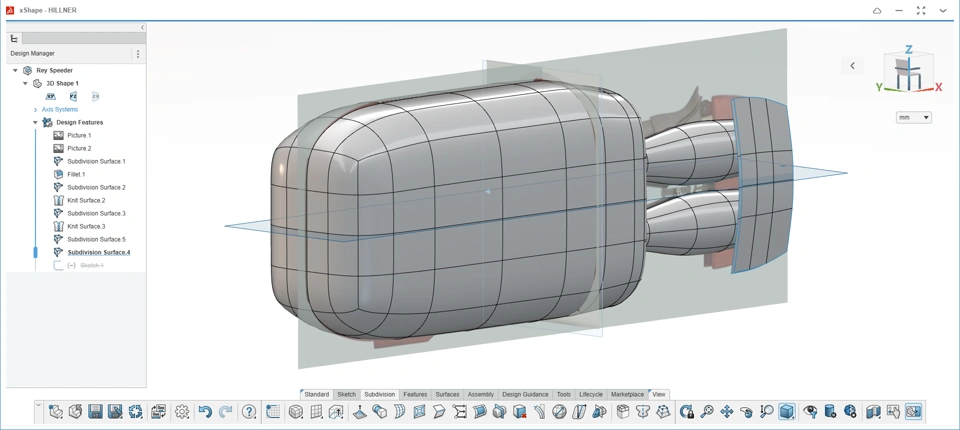Open the toolbar collapse chevron at left

click(39, 405)
